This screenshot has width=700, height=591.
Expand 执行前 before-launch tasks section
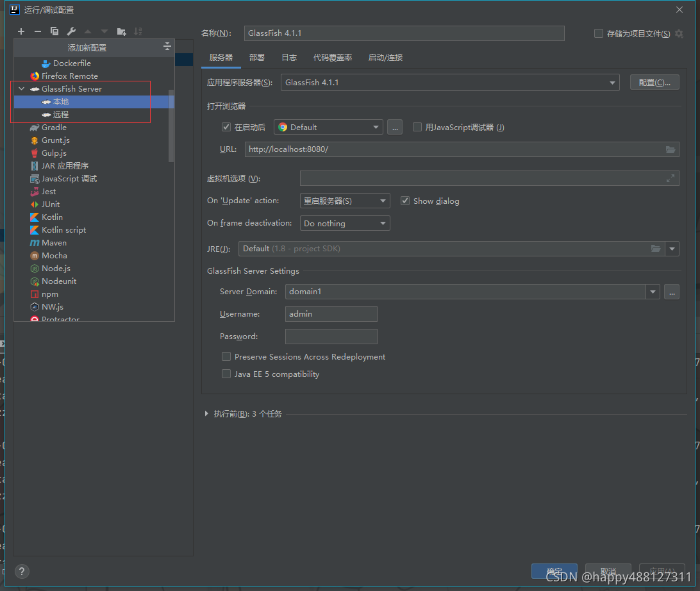click(x=206, y=414)
